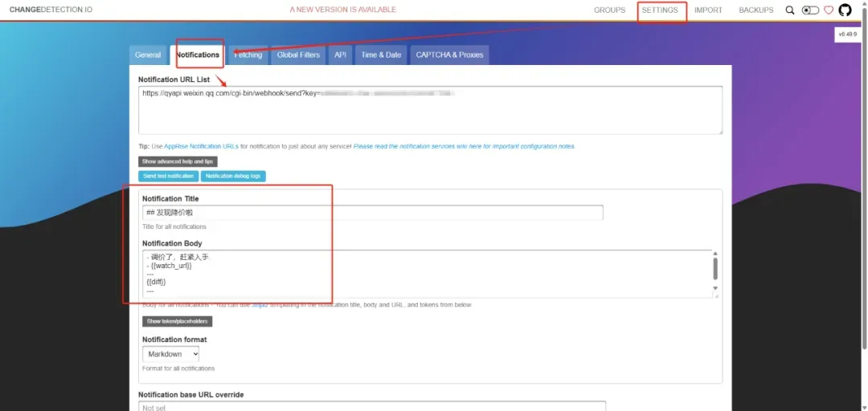Open the GitHub logo link
The width and height of the screenshot is (868, 411).
tap(845, 10)
